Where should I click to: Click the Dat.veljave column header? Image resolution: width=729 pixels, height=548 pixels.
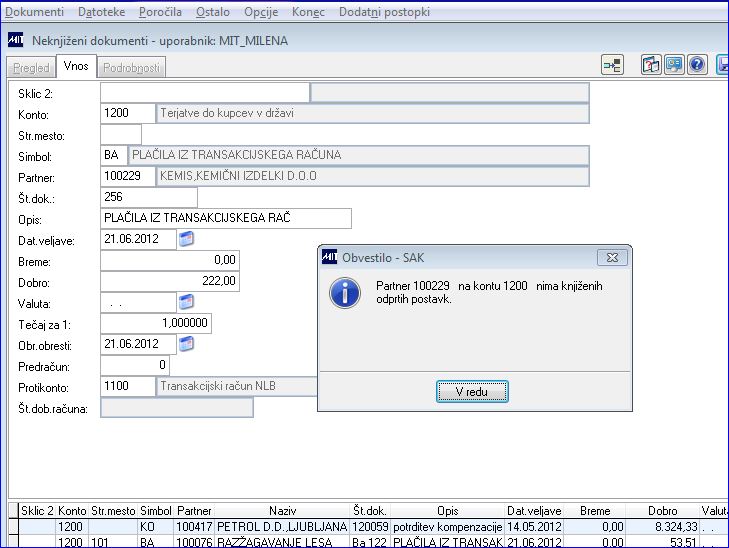tap(534, 511)
